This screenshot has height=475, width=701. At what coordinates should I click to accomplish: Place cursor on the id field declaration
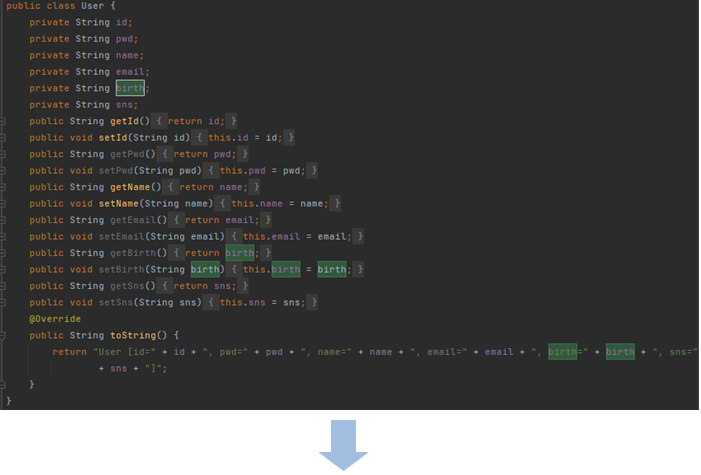121,22
